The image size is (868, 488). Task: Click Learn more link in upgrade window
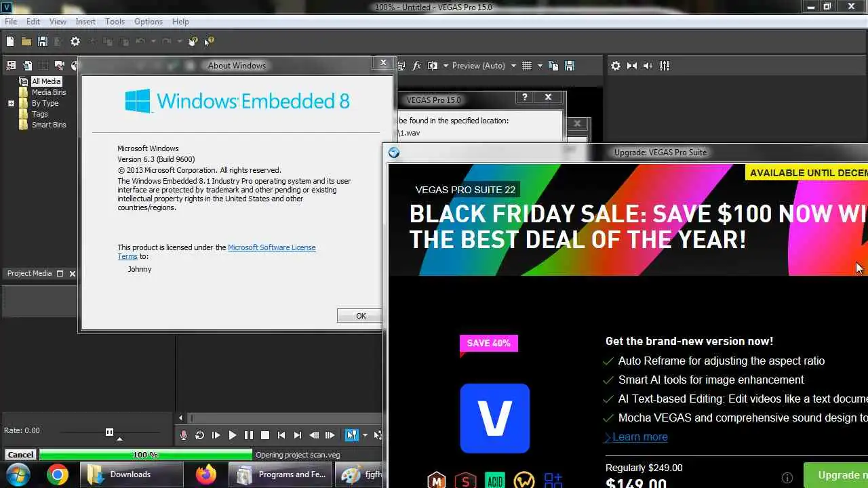pos(640,436)
